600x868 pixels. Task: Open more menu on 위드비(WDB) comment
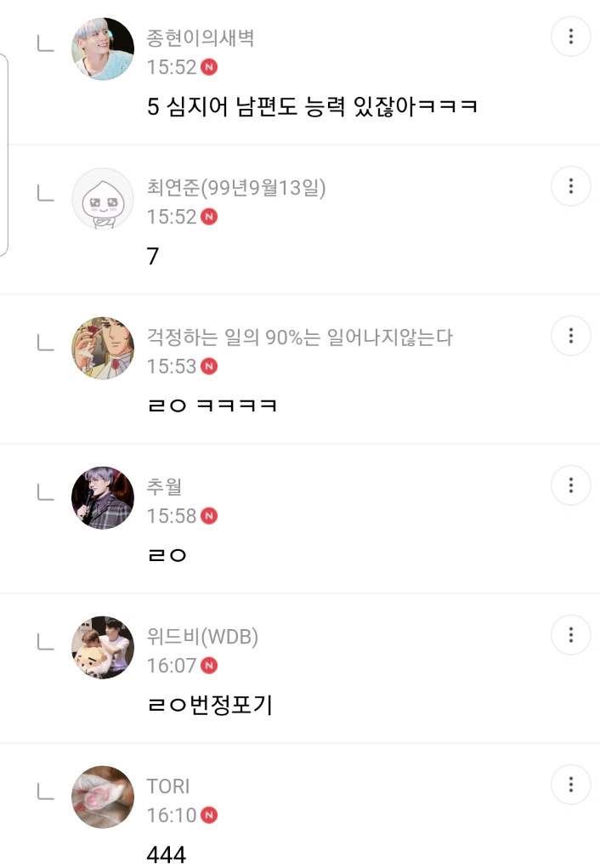point(571,635)
